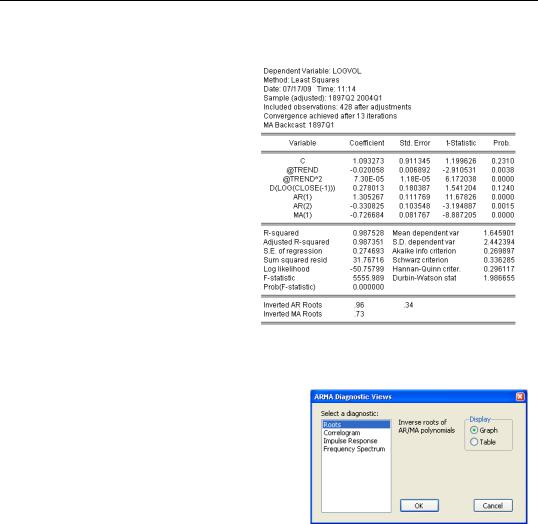The height and width of the screenshot is (524, 538).
Task: Select the Table display radio button
Action: pos(474,442)
